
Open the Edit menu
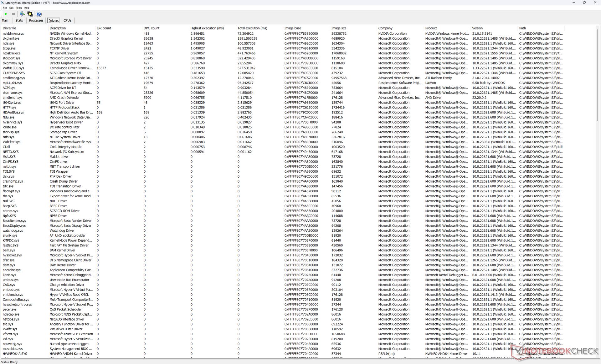click(x=11, y=8)
